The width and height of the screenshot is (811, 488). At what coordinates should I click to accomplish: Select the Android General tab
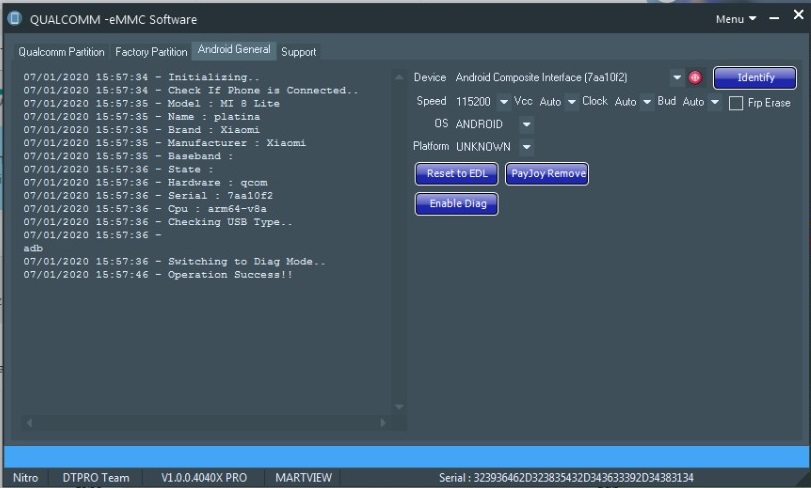pyautogui.click(x=234, y=50)
